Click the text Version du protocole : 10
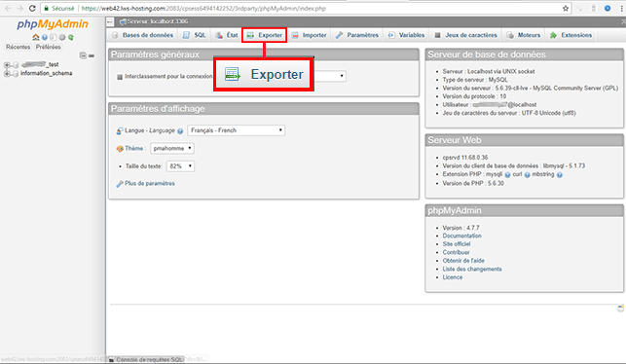626x364 pixels. (474, 96)
